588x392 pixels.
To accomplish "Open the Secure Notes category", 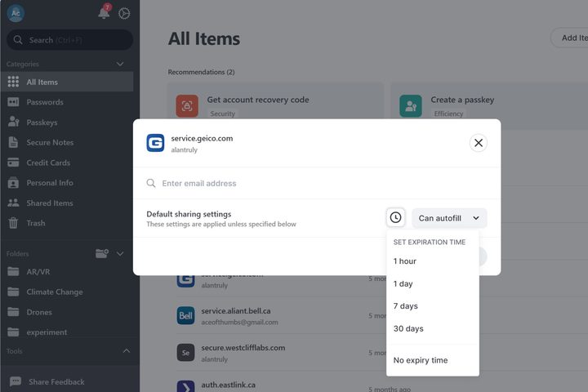I will [50, 143].
